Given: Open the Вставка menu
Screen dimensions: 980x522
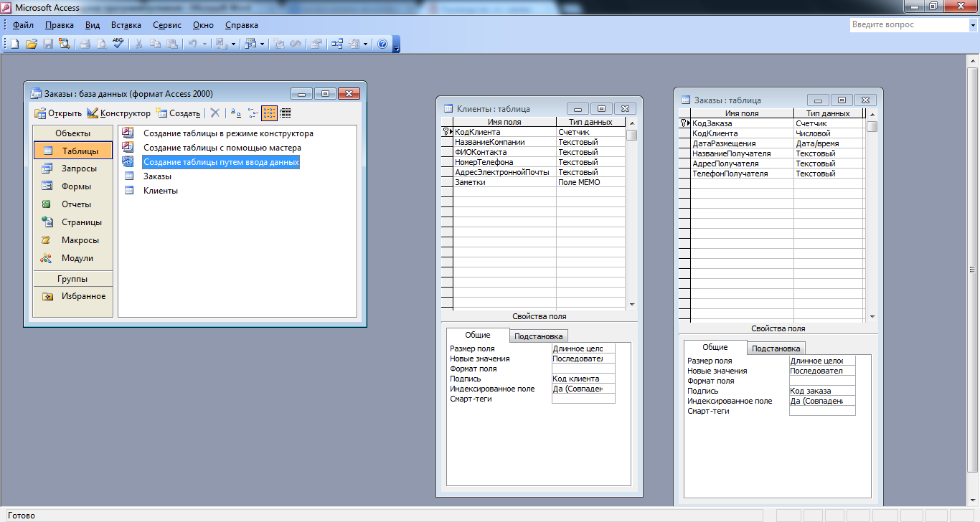Looking at the screenshot, I should [126, 24].
